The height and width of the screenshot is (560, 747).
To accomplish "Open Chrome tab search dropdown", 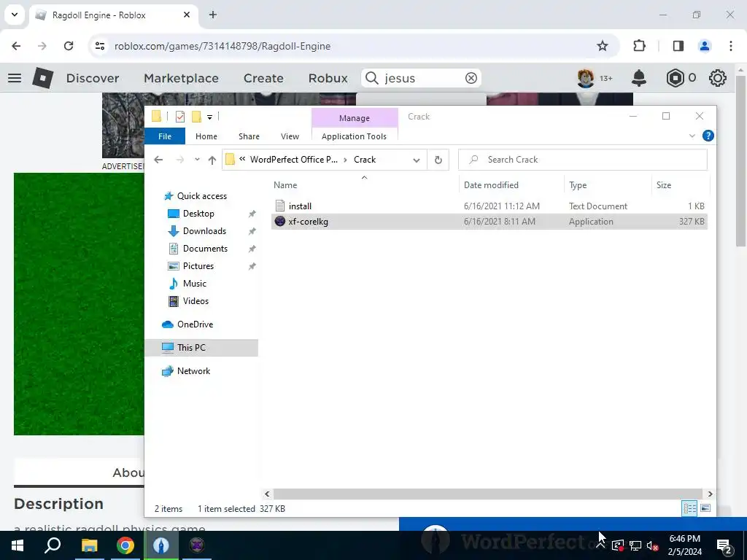I will point(15,15).
